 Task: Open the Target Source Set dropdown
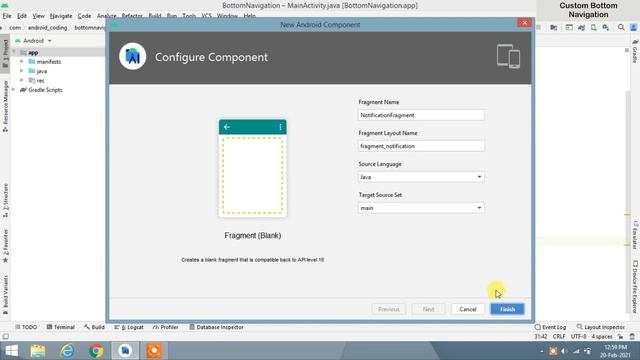tap(421, 208)
